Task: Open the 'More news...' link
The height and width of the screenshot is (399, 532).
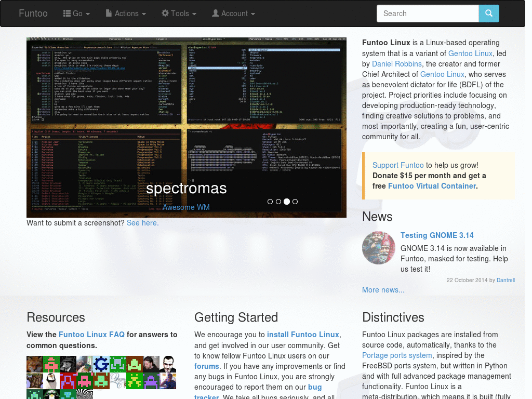Action: click(383, 290)
